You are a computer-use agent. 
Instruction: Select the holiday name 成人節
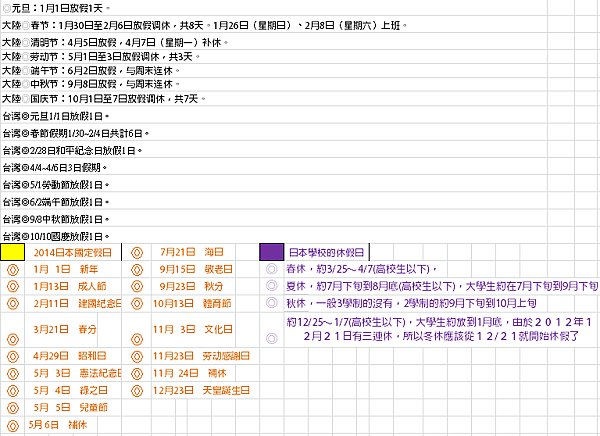tap(92, 286)
